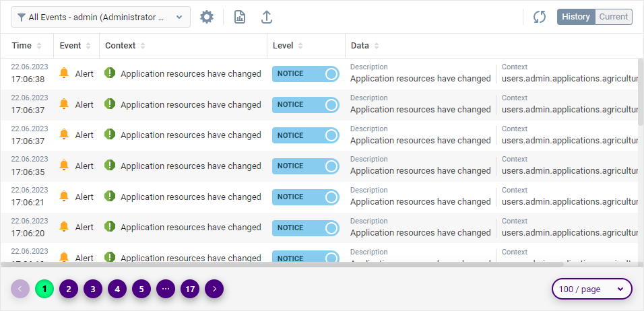644x311 pixels.
Task: Switch to the Current tab
Action: [614, 17]
